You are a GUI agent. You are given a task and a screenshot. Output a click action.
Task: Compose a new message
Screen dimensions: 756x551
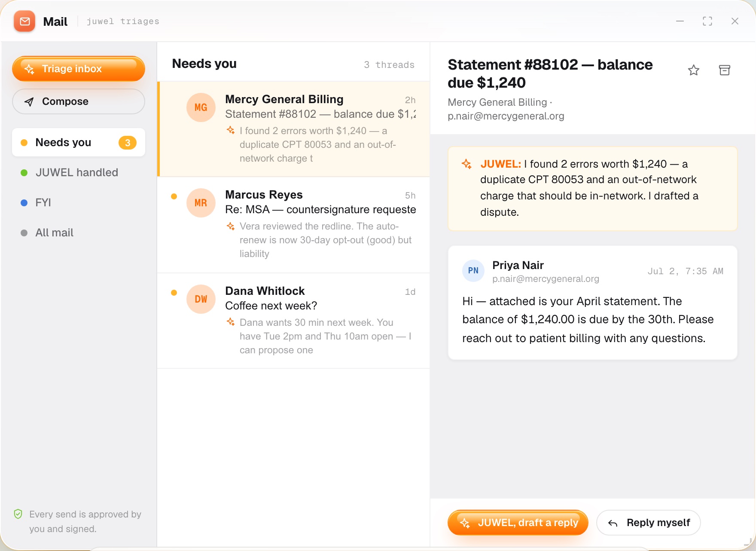point(79,101)
